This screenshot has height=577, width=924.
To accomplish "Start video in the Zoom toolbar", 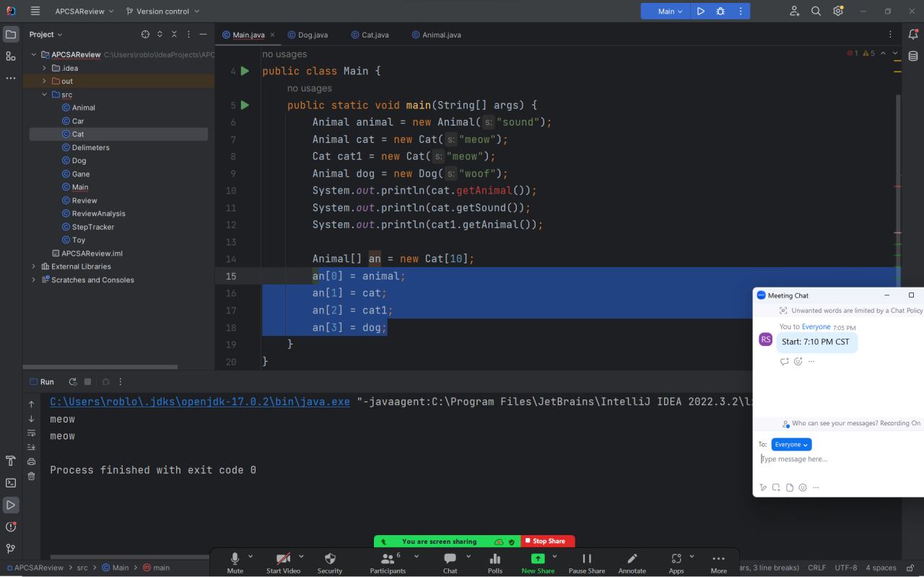I will pyautogui.click(x=283, y=560).
